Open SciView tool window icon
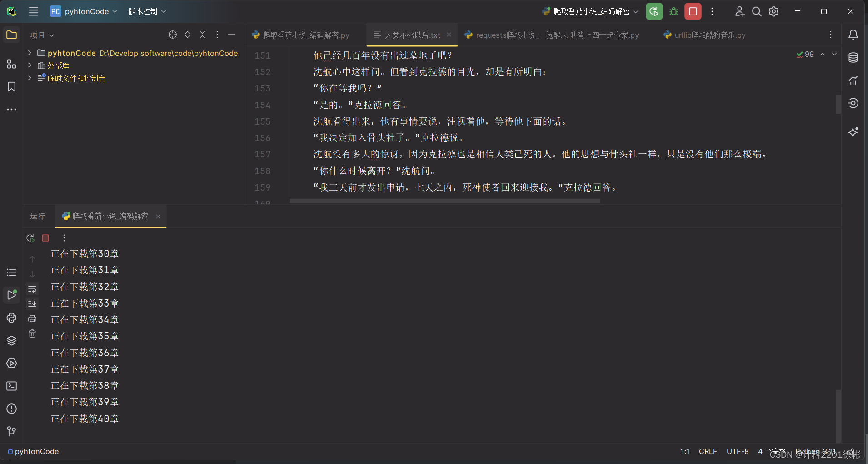 click(853, 81)
